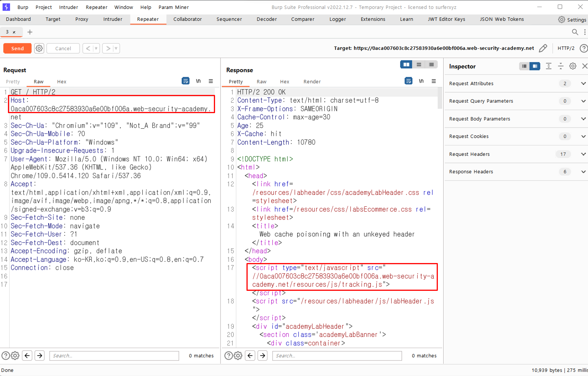This screenshot has width=588, height=376.
Task: Toggle show non-printable chars in Response
Action: [421, 81]
